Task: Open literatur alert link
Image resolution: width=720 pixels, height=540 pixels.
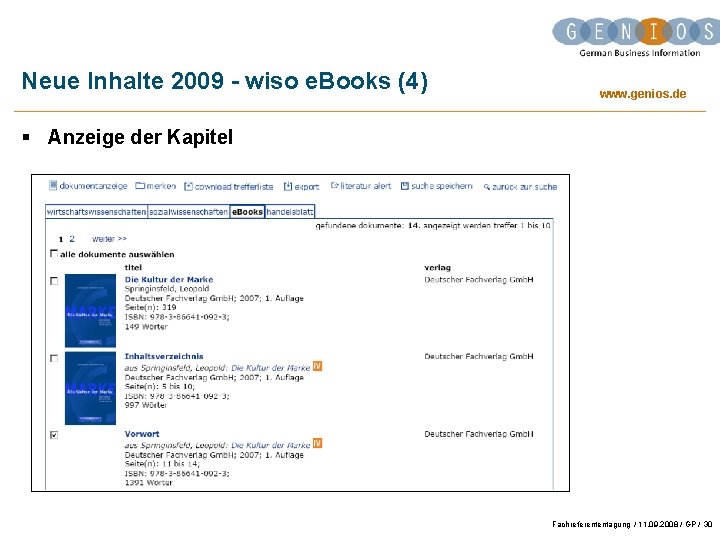Action: point(366,186)
